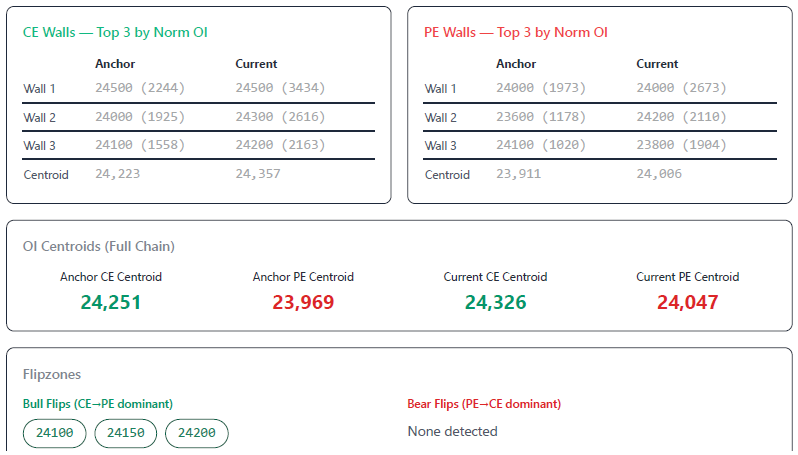Viewport: 798px width, 455px height.
Task: Click Current PE Centroid value 24,047
Action: click(688, 302)
